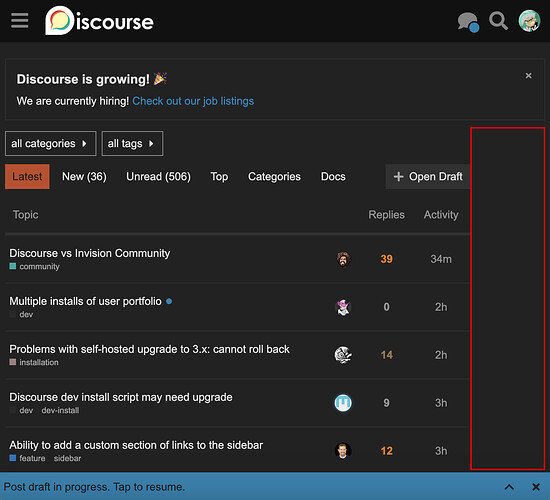View poster avatar on user portfolio topic
550x500 pixels.
coord(343,307)
